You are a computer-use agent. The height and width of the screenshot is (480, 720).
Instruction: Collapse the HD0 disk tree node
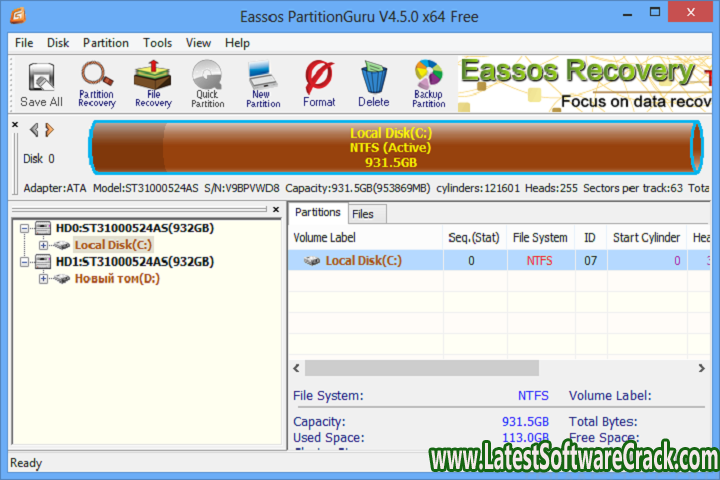point(26,228)
